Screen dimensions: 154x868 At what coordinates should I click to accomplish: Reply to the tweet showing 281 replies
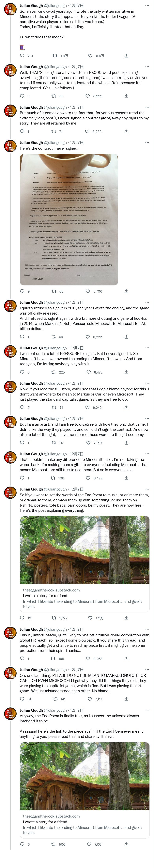tap(22, 56)
